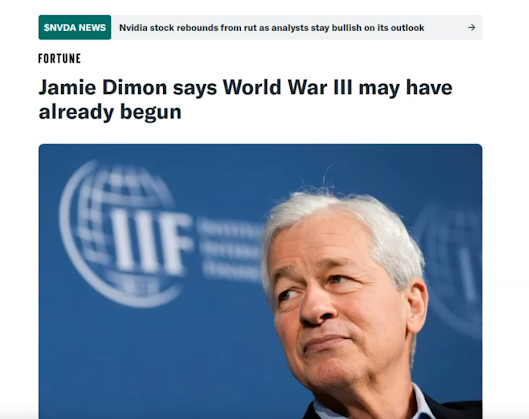The width and height of the screenshot is (529, 419).
Task: Click the 'already begun' headline line
Action: 110,112
